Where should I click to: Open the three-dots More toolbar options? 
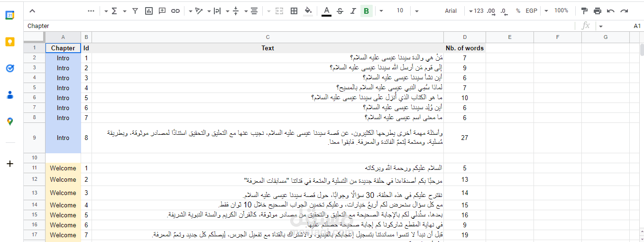coord(91,10)
